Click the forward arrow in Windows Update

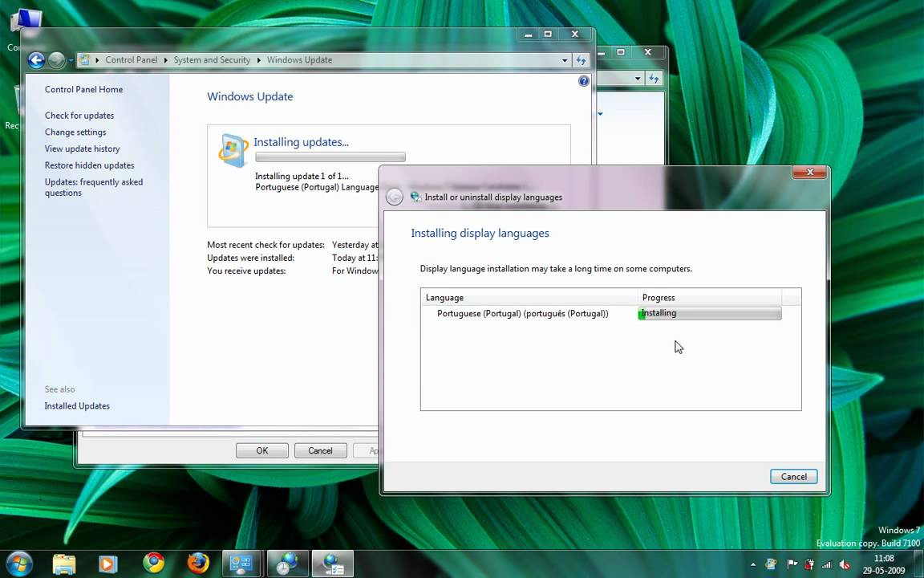pos(57,59)
